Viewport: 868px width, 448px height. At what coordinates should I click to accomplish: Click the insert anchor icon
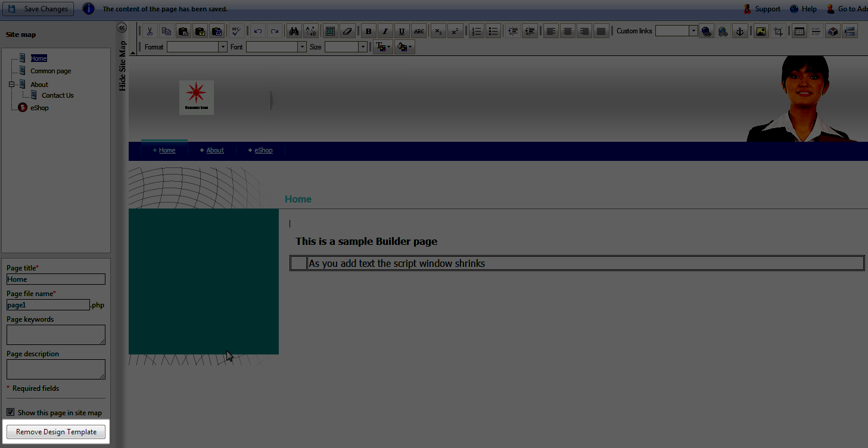(x=739, y=31)
